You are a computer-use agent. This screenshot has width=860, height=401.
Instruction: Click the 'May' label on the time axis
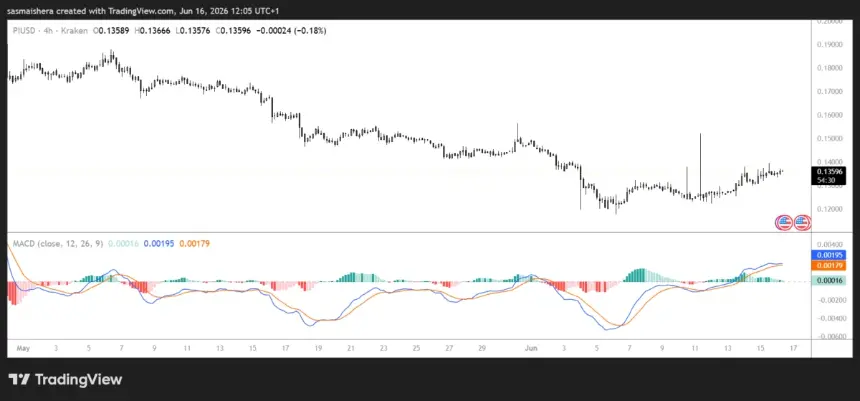pyautogui.click(x=23, y=348)
